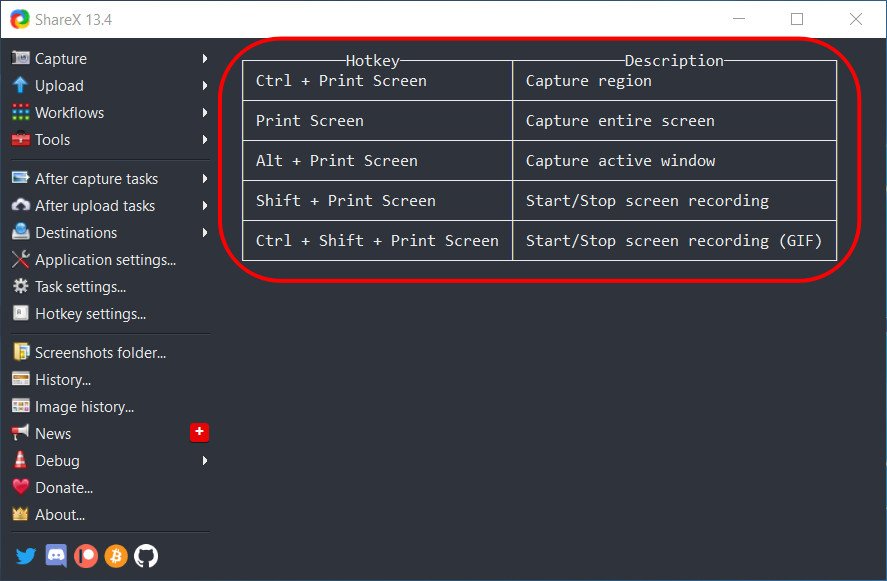
Task: Open Hotkey settings
Action: [x=90, y=314]
